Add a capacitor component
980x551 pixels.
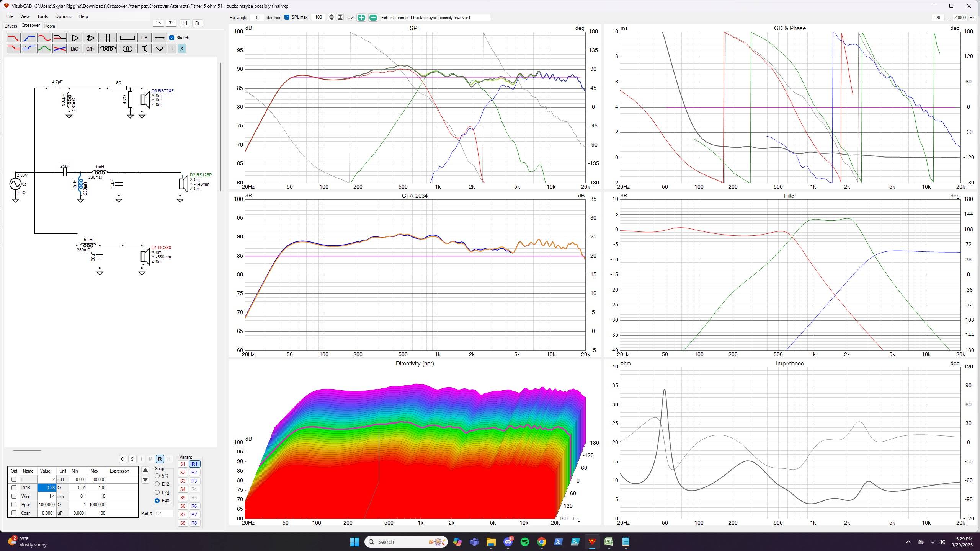point(108,38)
